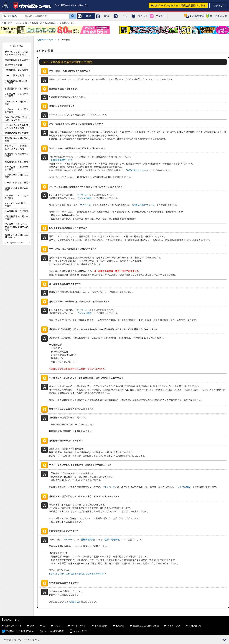Open sidebar 月額レンタルに関するご質問
This screenshot has height=644, width=229.
pos(17,103)
